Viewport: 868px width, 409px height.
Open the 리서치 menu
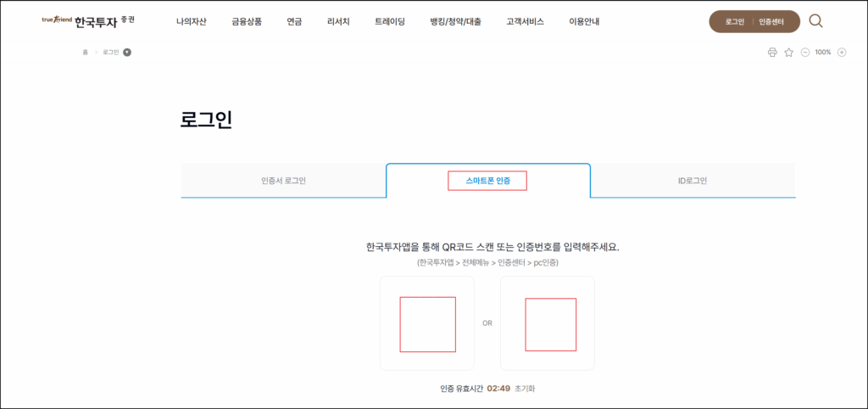pos(338,21)
